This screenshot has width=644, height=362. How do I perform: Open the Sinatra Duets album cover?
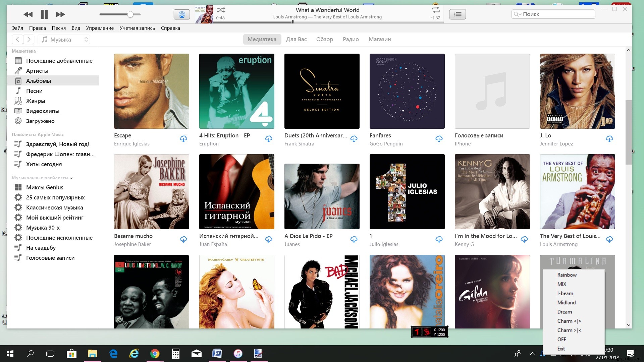(x=322, y=91)
